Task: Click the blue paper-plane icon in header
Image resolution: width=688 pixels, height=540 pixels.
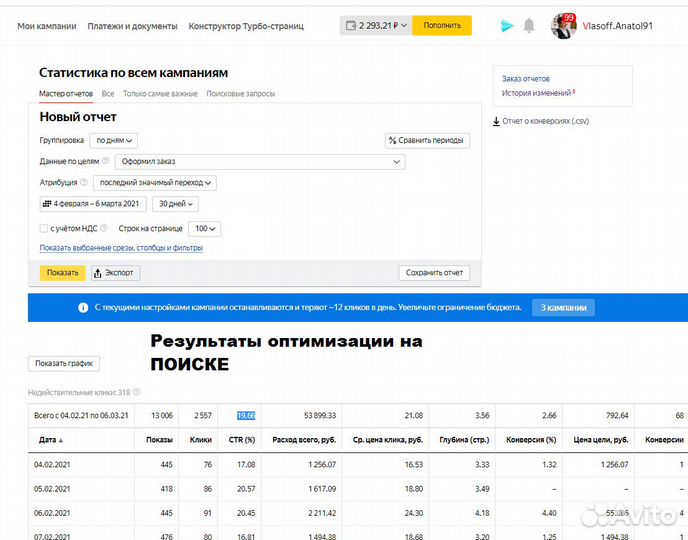Action: point(507,26)
